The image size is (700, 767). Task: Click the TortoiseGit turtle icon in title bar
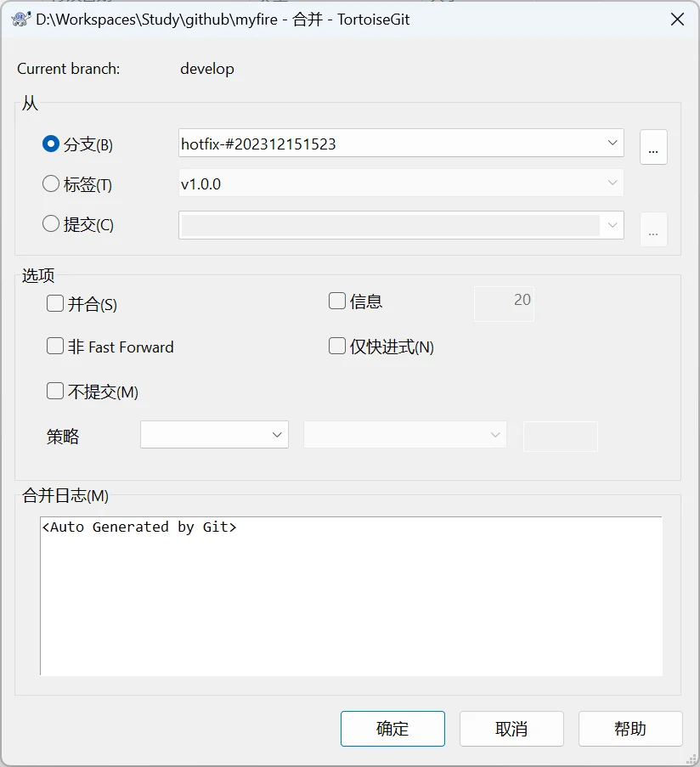(20, 19)
